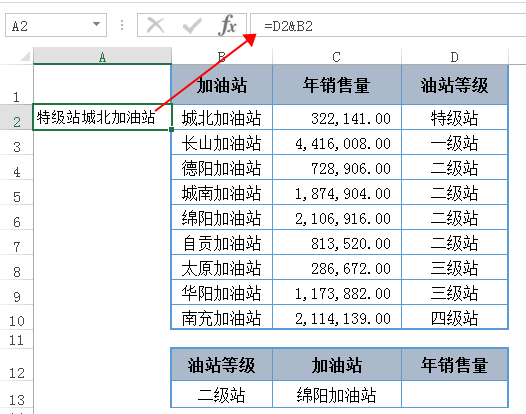Click 年销售量 header in row 12
Viewport: 526px width, 414px height.
pos(455,365)
